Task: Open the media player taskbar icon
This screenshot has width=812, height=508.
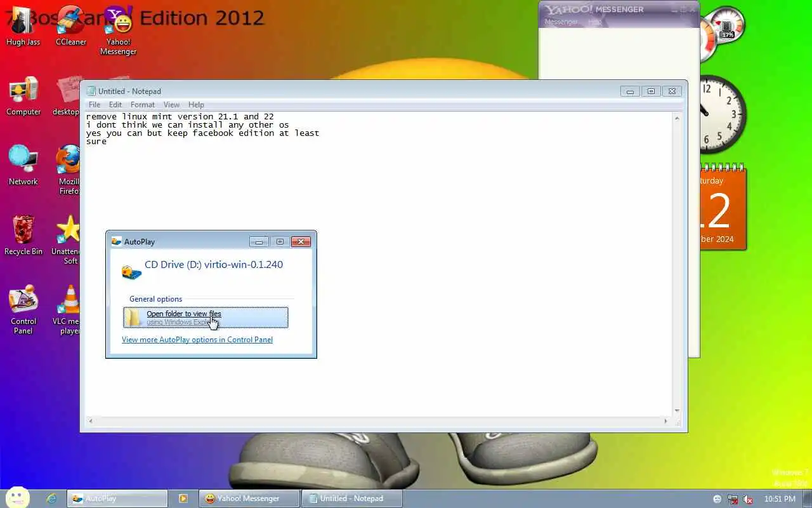Action: point(183,498)
